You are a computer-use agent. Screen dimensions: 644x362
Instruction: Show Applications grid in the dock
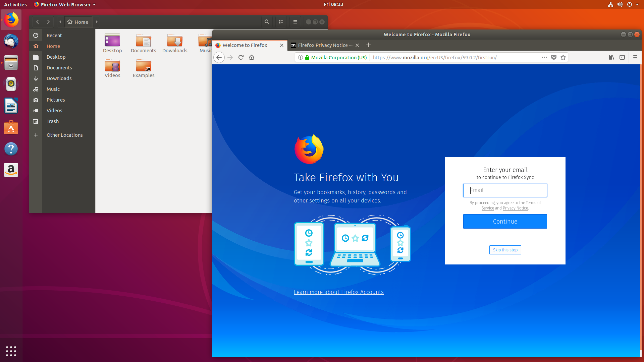(x=11, y=351)
